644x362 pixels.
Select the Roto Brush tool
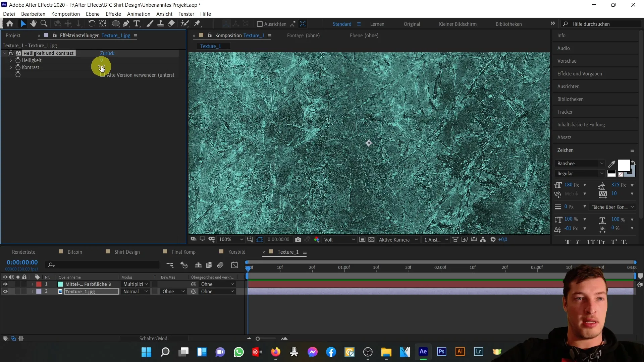coord(184,24)
